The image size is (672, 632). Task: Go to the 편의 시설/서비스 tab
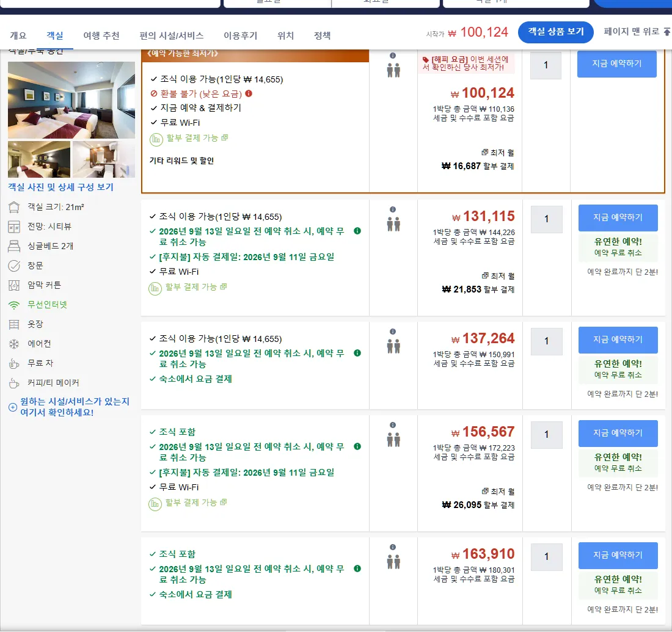pos(172,35)
